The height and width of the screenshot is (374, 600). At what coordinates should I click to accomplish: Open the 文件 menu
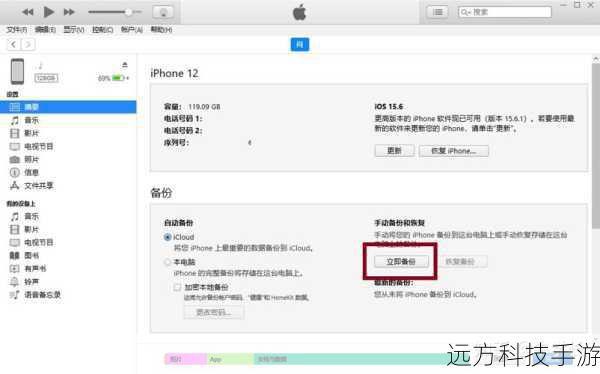pyautogui.click(x=16, y=29)
